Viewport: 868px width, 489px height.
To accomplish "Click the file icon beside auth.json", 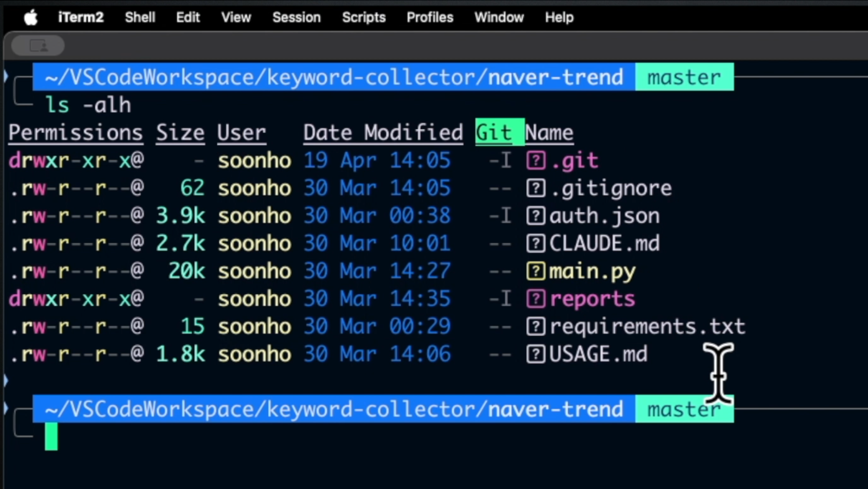I will click(x=536, y=216).
